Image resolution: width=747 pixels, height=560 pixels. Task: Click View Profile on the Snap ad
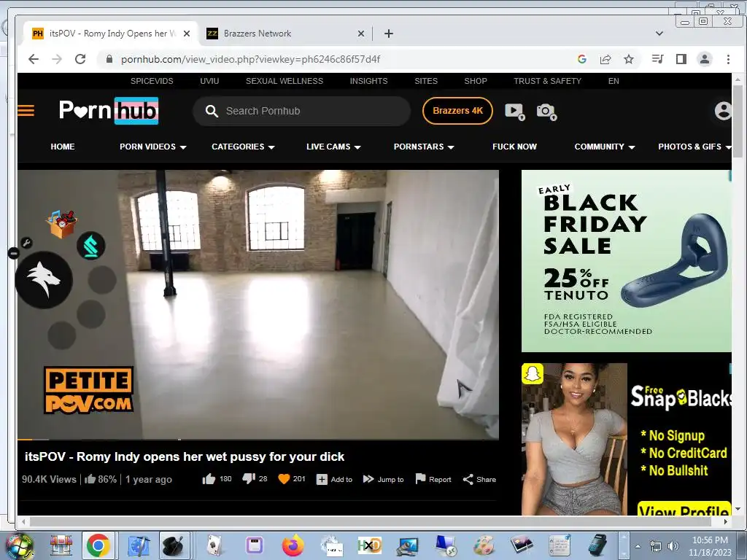pos(684,508)
